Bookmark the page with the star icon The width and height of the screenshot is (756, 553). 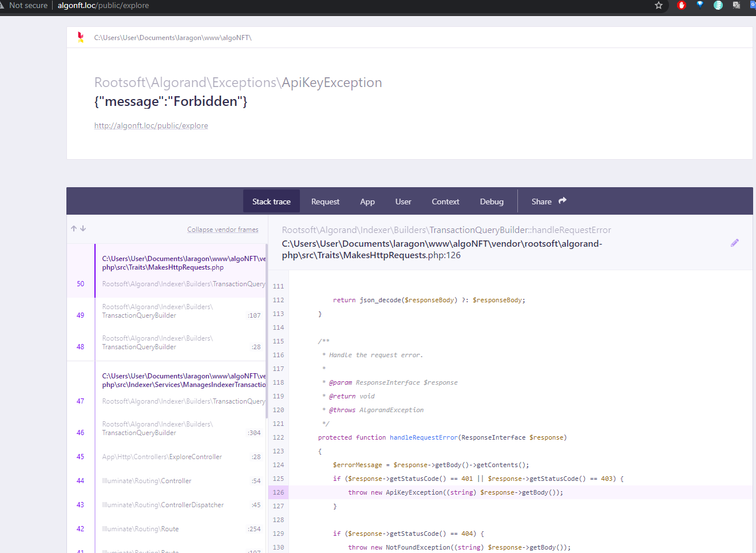659,6
